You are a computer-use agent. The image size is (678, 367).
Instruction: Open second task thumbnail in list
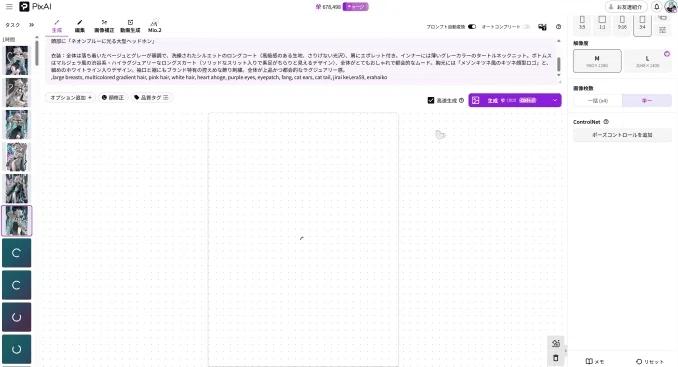[16, 93]
